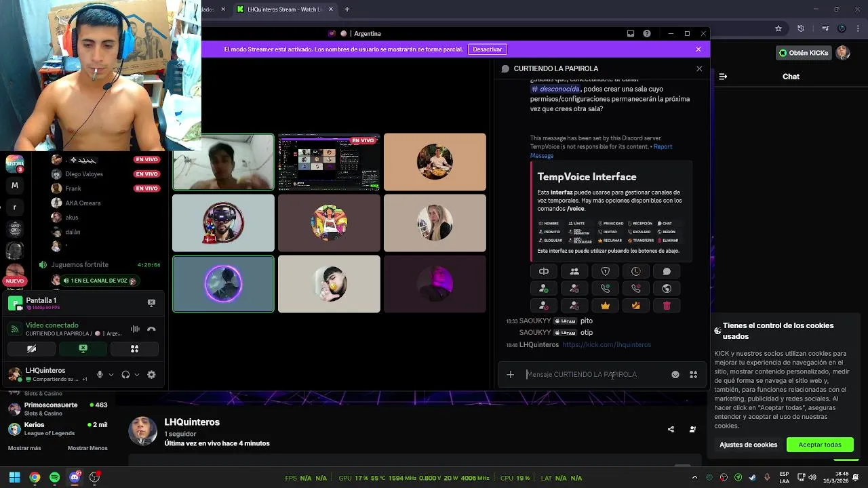868x488 pixels.
Task: Click the desconocida channel mention
Action: click(x=555, y=89)
